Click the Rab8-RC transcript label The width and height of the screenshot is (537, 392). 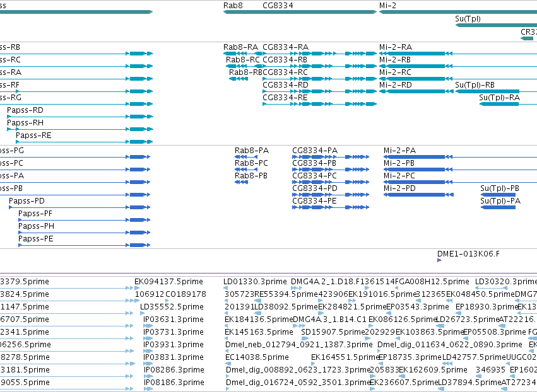point(242,60)
